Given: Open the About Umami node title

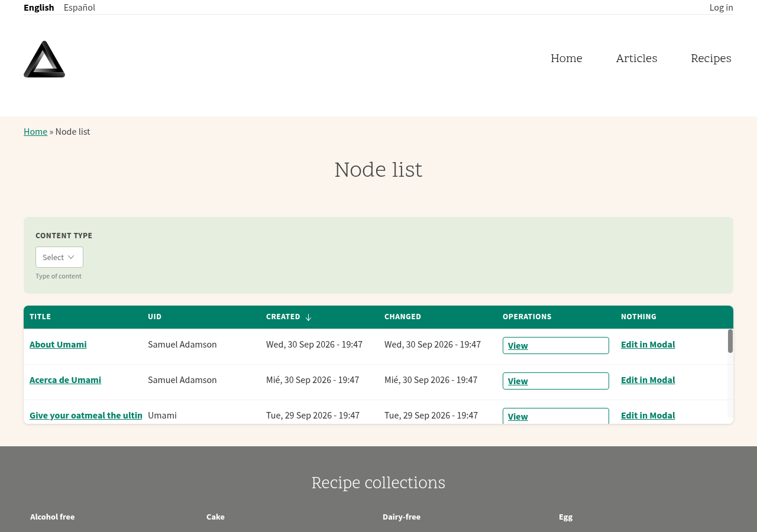Looking at the screenshot, I should [58, 345].
